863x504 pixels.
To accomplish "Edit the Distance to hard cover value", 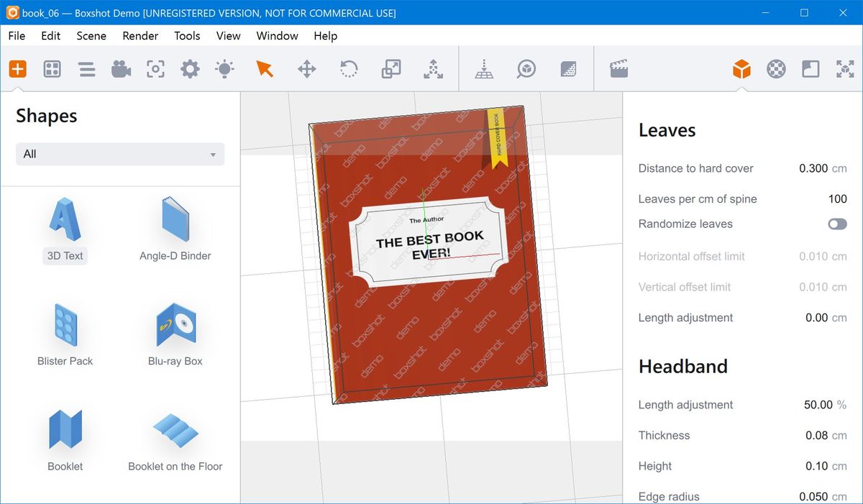I will click(813, 168).
